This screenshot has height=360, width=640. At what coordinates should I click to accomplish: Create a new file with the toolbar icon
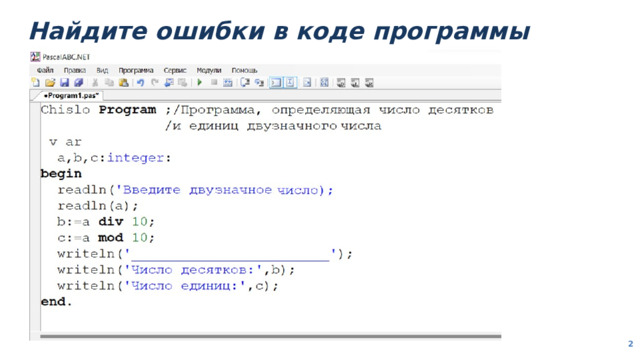pos(36,83)
